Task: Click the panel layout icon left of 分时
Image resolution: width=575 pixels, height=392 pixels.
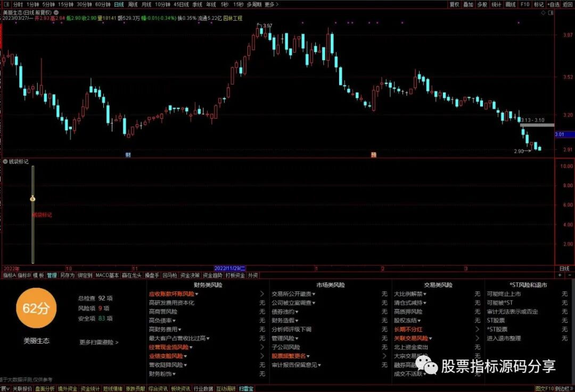Action: point(6,4)
